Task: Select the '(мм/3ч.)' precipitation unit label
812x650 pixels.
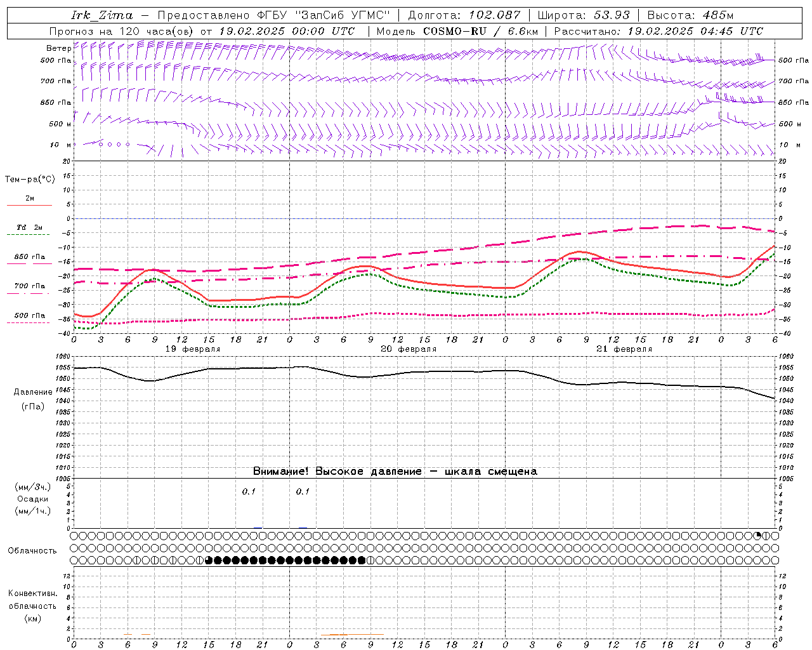Action: coord(32,487)
